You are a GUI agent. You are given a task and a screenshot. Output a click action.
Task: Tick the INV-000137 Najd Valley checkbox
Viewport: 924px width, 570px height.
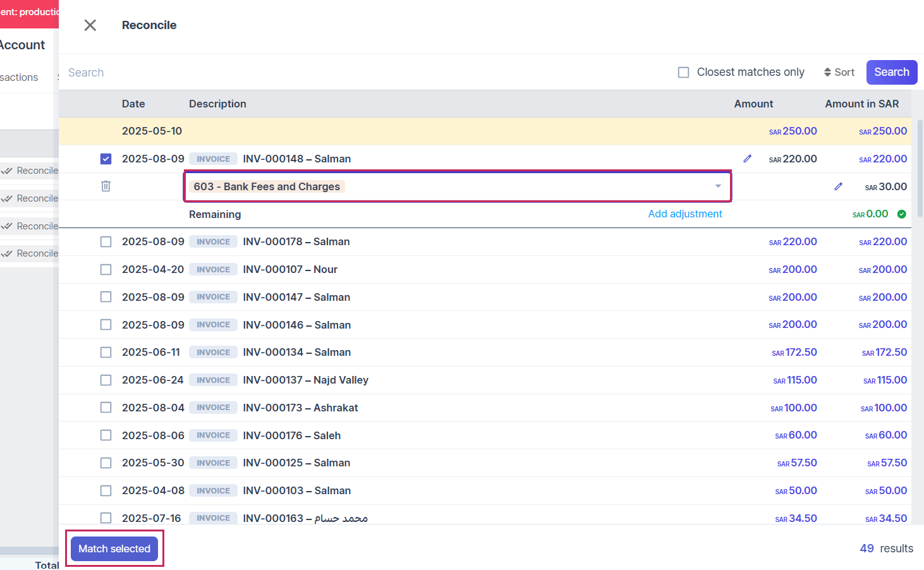[106, 380]
